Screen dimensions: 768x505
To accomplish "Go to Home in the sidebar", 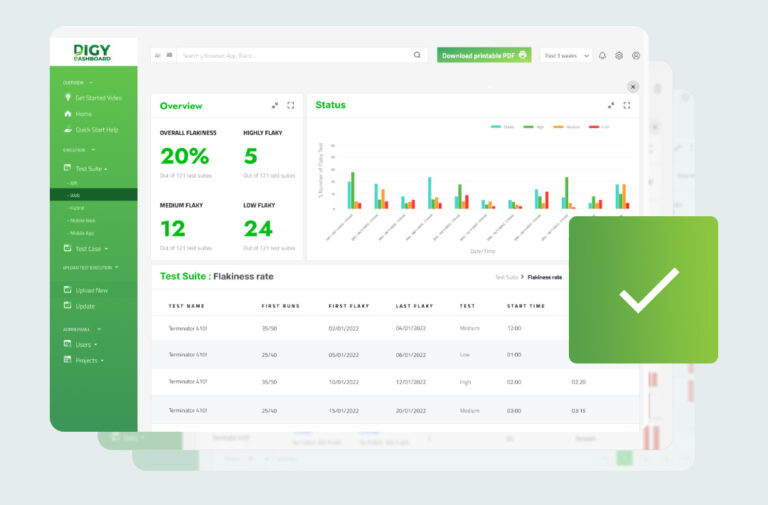I will [83, 114].
